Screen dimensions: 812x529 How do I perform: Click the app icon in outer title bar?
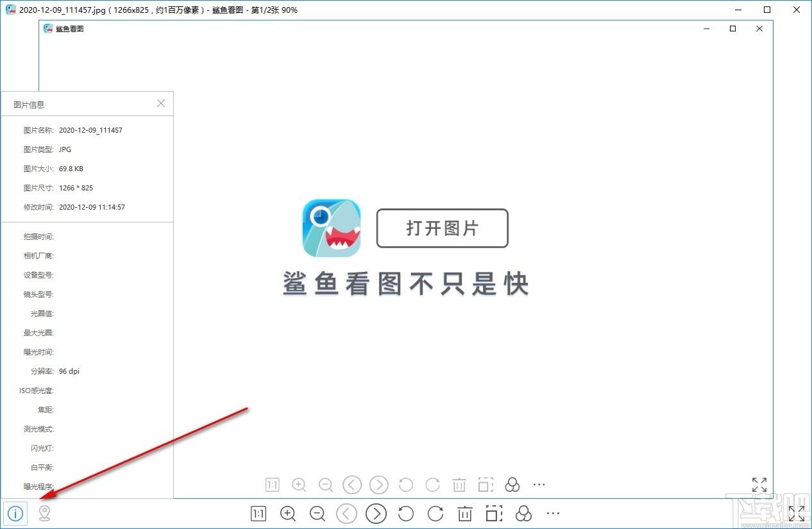pyautogui.click(x=11, y=10)
